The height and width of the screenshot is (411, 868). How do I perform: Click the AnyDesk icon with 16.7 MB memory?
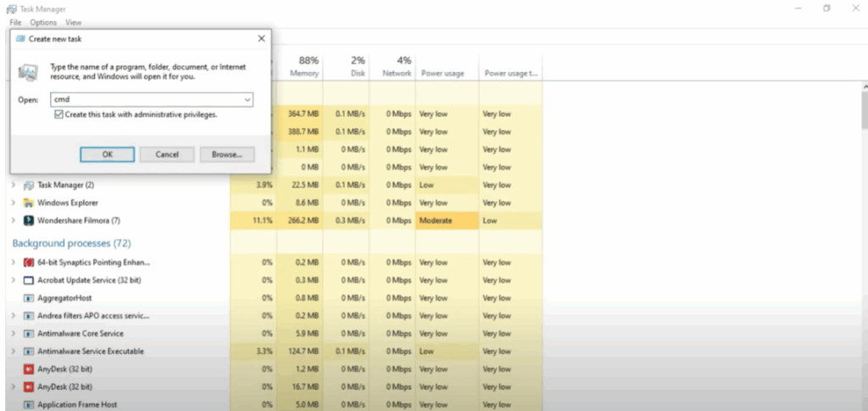click(x=29, y=386)
